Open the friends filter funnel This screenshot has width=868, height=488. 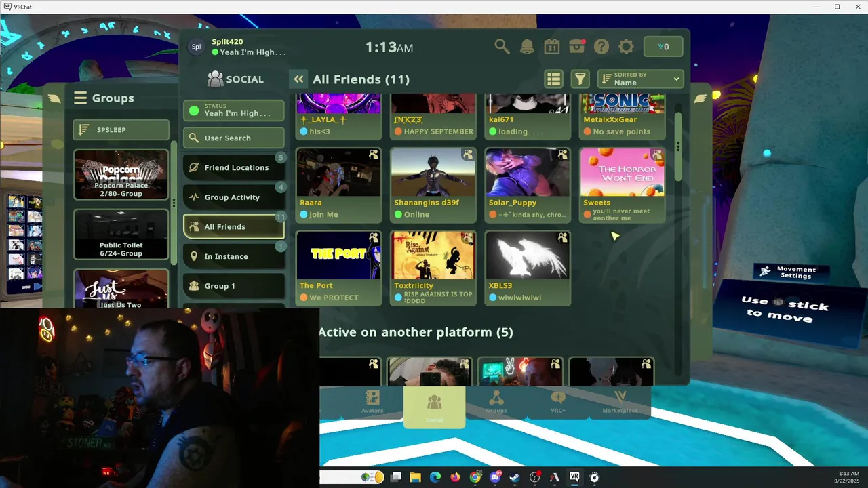[580, 79]
